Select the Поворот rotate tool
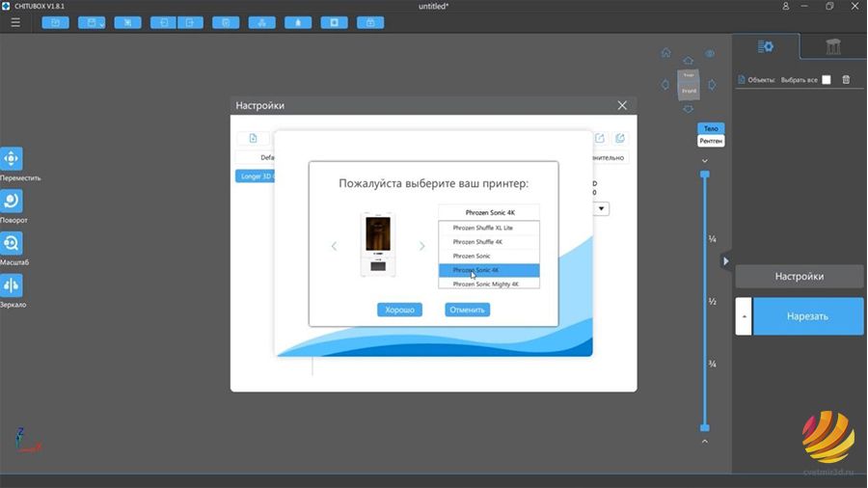Screen dimensions: 868x488 (x=12, y=201)
